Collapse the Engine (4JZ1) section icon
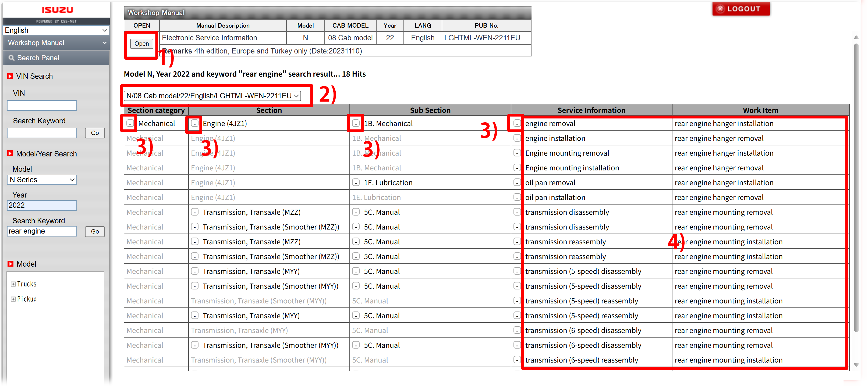The height and width of the screenshot is (387, 868). [194, 124]
